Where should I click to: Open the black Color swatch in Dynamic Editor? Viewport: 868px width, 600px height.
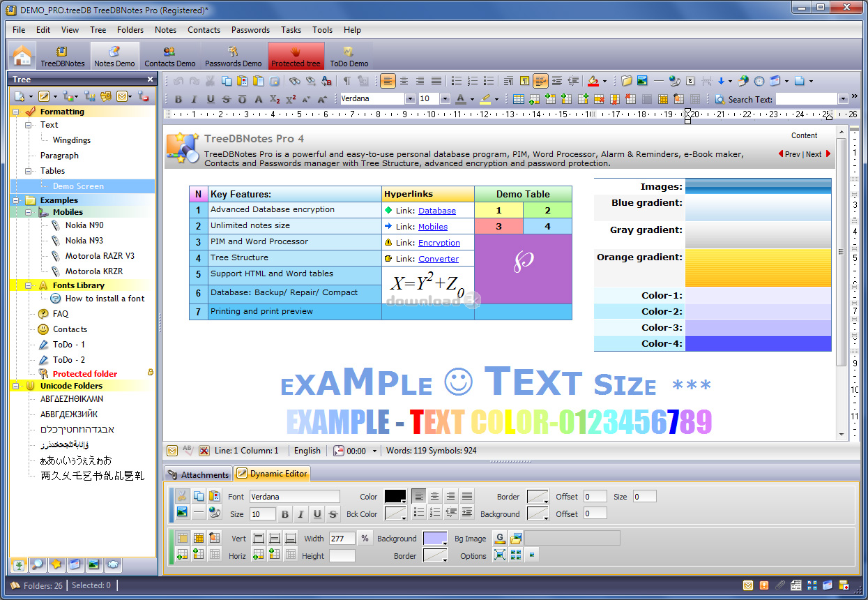point(395,496)
